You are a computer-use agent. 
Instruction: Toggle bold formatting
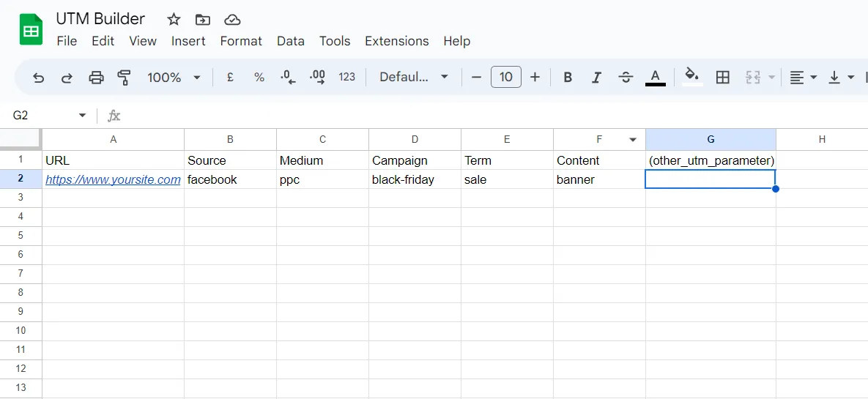[568, 78]
